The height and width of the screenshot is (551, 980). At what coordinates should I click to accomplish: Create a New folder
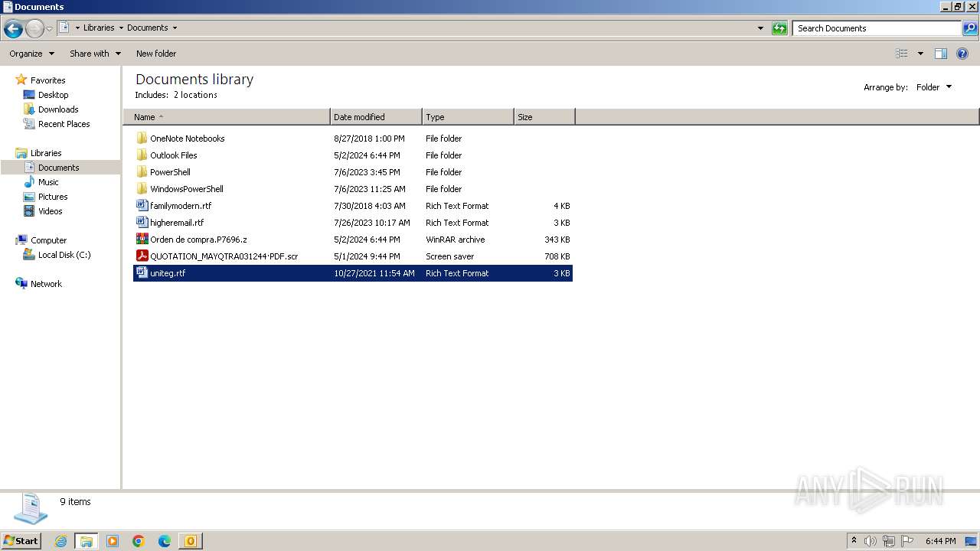pos(156,54)
